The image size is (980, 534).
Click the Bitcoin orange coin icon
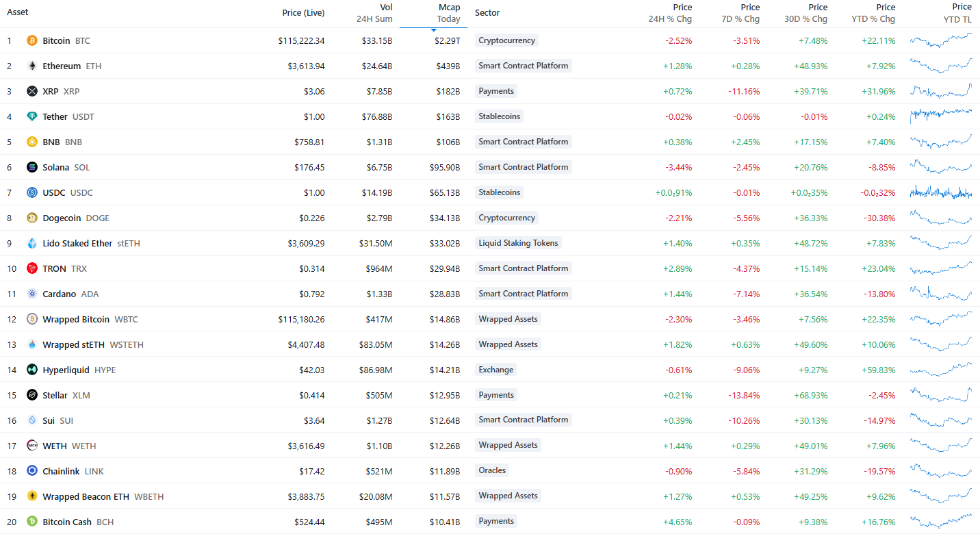(31, 40)
